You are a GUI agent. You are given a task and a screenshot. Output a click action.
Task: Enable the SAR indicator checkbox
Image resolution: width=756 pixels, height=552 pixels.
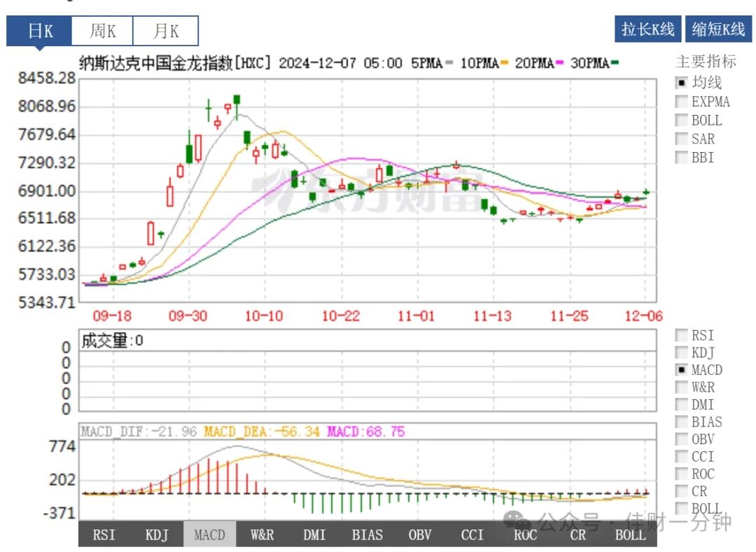(x=681, y=139)
